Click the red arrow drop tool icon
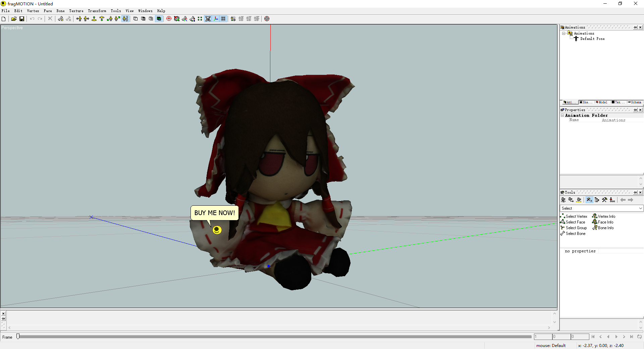 tap(612, 200)
